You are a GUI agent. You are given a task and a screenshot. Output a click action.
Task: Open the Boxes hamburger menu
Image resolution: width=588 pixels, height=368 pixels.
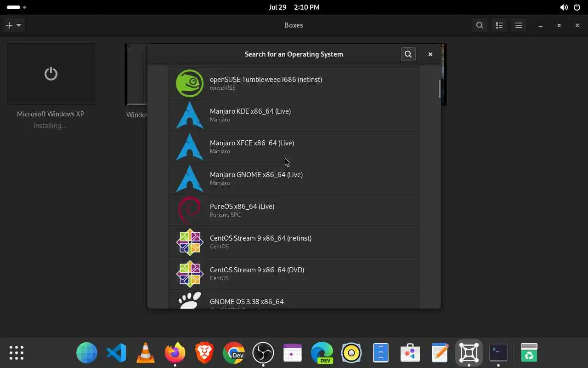point(519,25)
